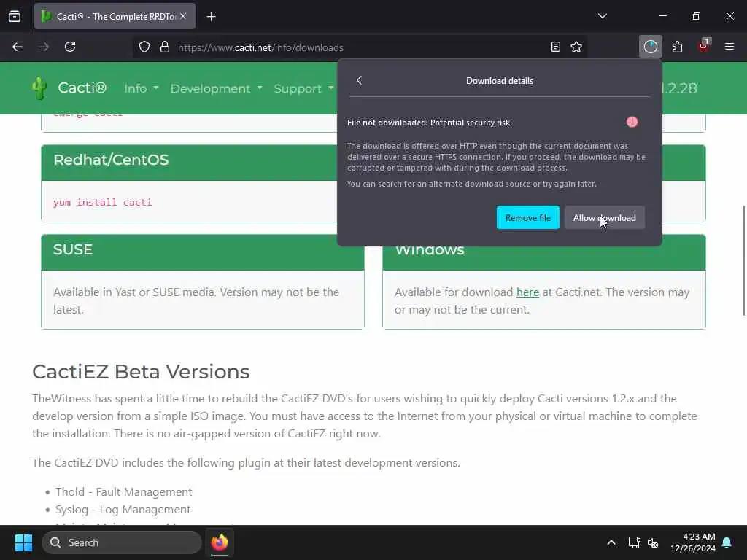Open the extensions puzzle menu
This screenshot has width=747, height=560.
[x=677, y=47]
